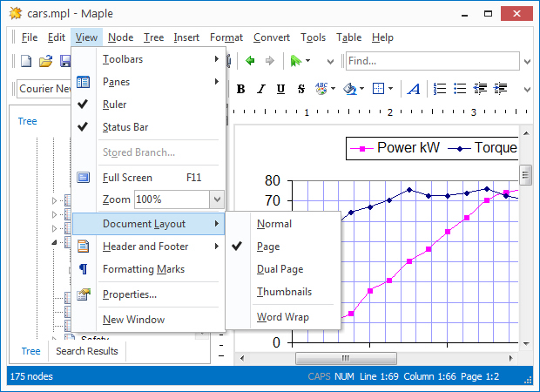This screenshot has height=392, width=540.
Task: Open the Zoom 100% dropdown
Action: click(x=216, y=199)
